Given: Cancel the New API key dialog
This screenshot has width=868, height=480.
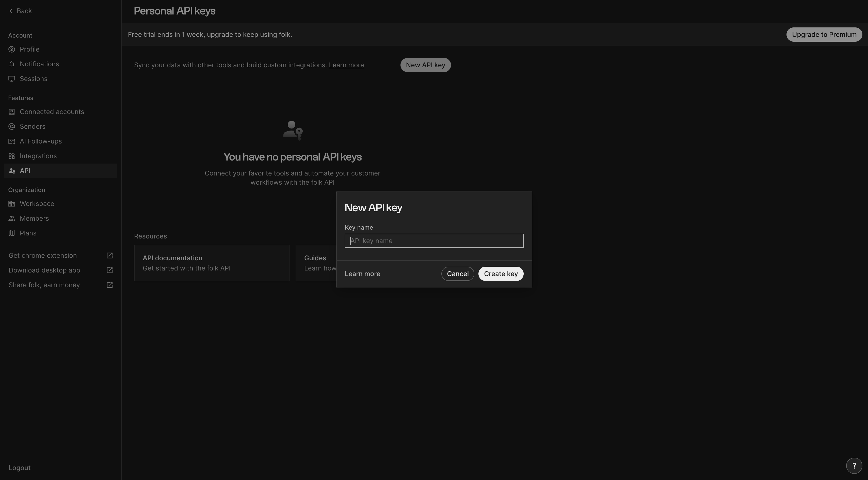Looking at the screenshot, I should coord(458,274).
